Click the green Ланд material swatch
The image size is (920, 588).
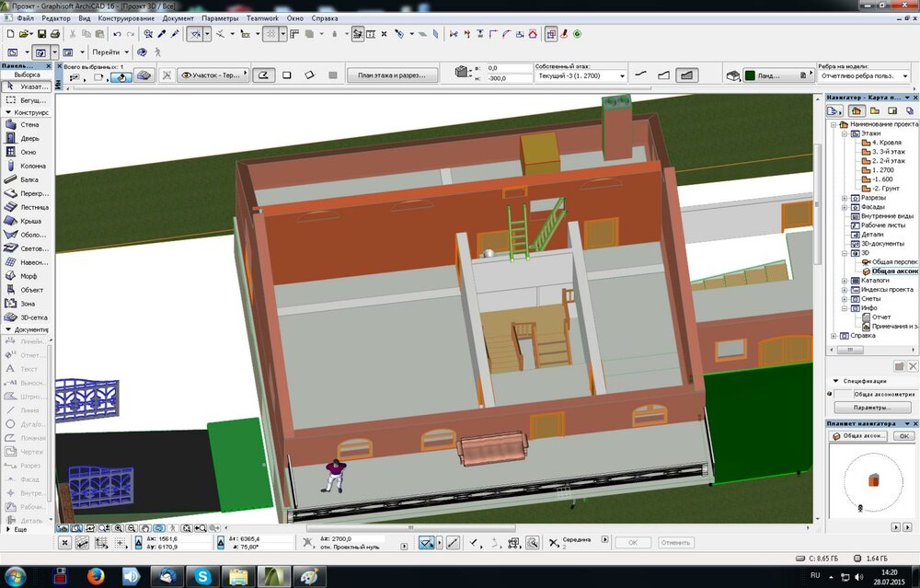point(750,76)
